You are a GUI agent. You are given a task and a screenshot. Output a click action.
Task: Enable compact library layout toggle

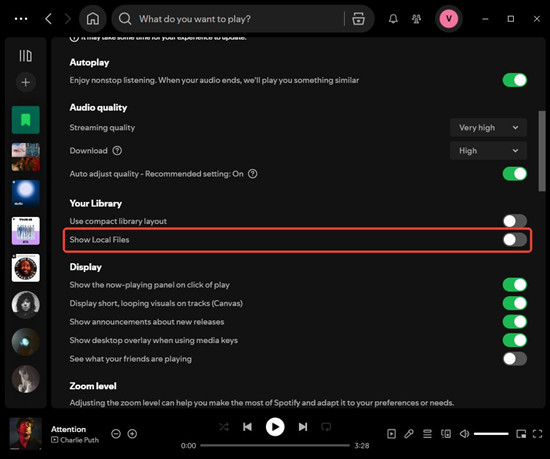(515, 221)
